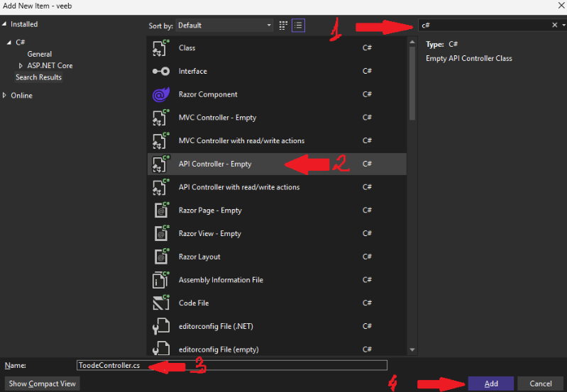The width and height of the screenshot is (567, 392).
Task: Expand the Online category
Action: click(x=5, y=96)
